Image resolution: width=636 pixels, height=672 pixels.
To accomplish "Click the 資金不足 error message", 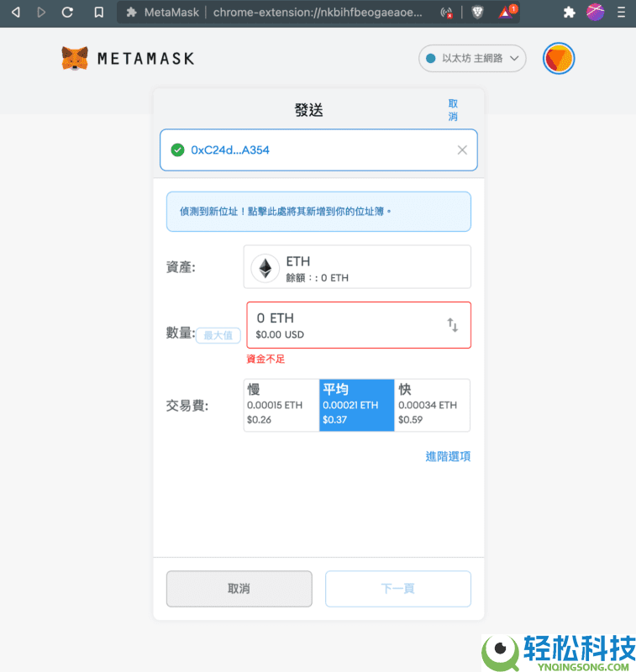I will [265, 360].
